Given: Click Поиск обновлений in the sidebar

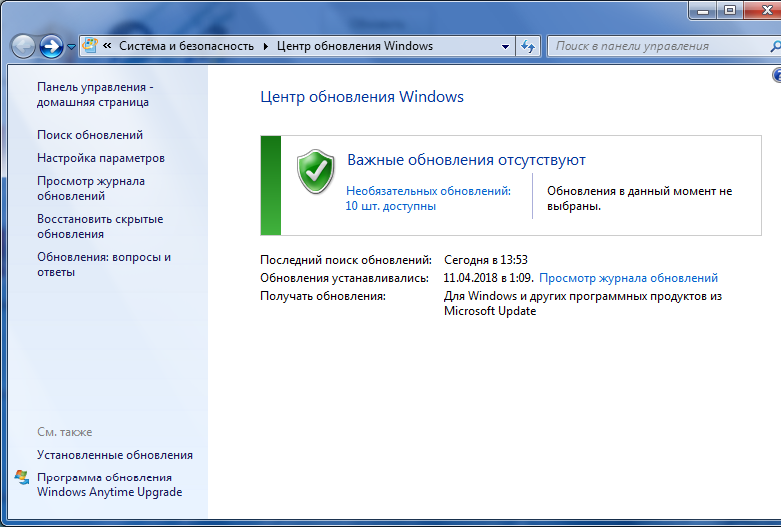Looking at the screenshot, I should pyautogui.click(x=90, y=135).
